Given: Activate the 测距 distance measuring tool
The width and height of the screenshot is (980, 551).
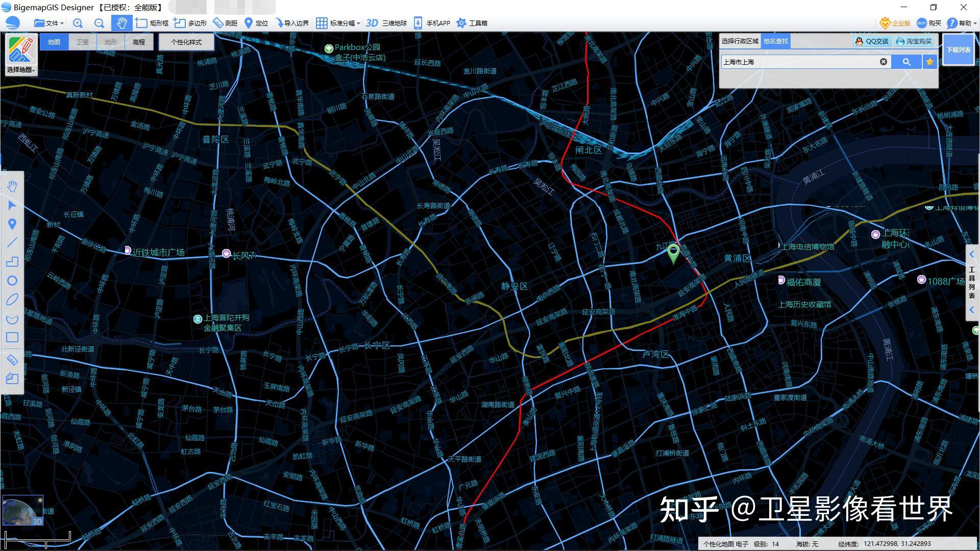Looking at the screenshot, I should coord(225,23).
